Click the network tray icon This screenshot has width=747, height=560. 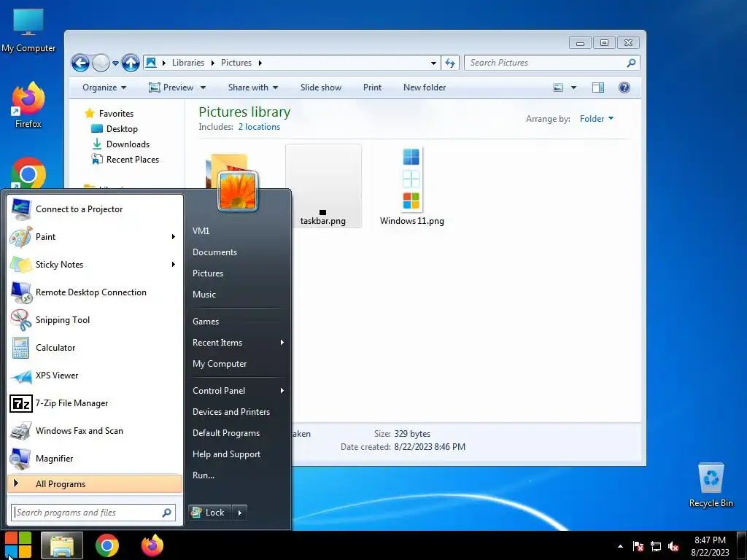point(656,547)
